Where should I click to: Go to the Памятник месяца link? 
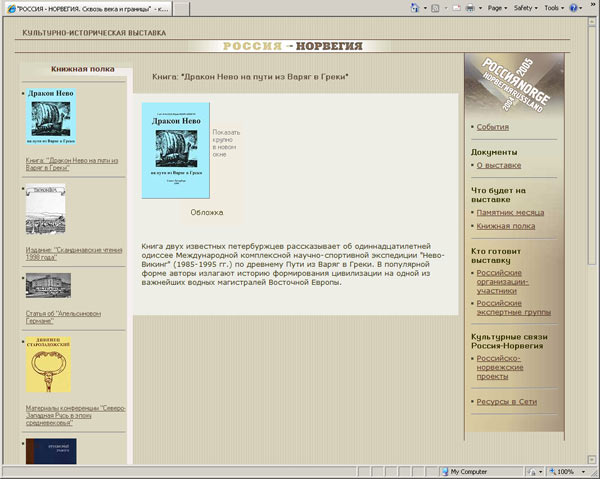point(510,212)
